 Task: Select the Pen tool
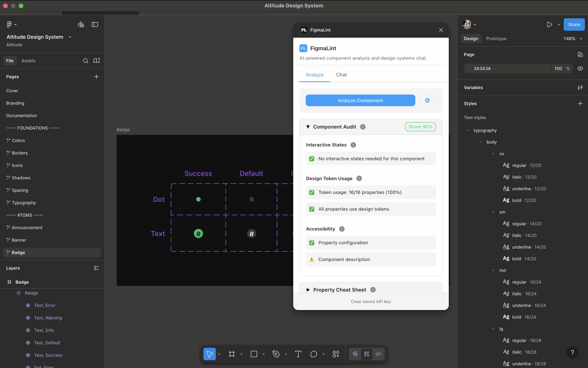tap(276, 354)
